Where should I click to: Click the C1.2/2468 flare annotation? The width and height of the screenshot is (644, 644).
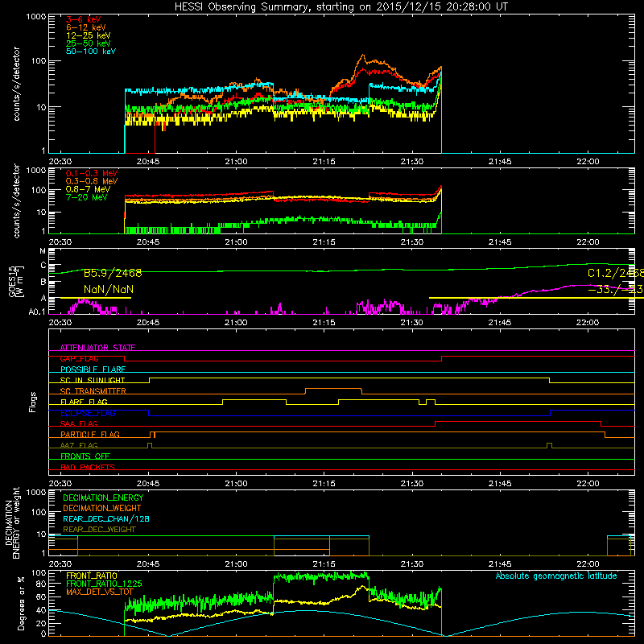(x=615, y=273)
